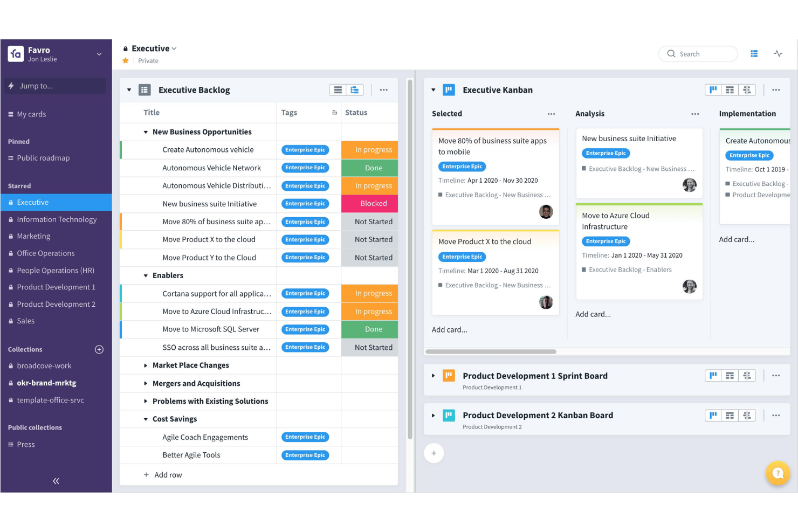Expand Product Development 2 Kanban Board
The width and height of the screenshot is (798, 532).
[434, 416]
